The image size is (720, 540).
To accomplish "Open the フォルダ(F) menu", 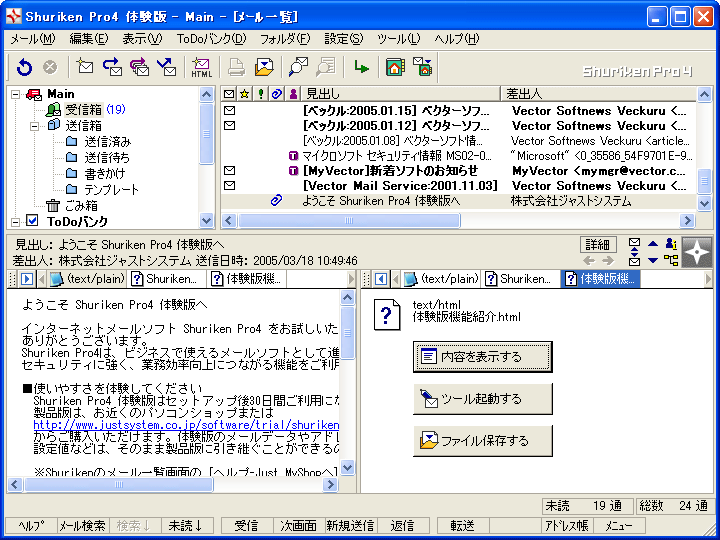I will coord(285,39).
